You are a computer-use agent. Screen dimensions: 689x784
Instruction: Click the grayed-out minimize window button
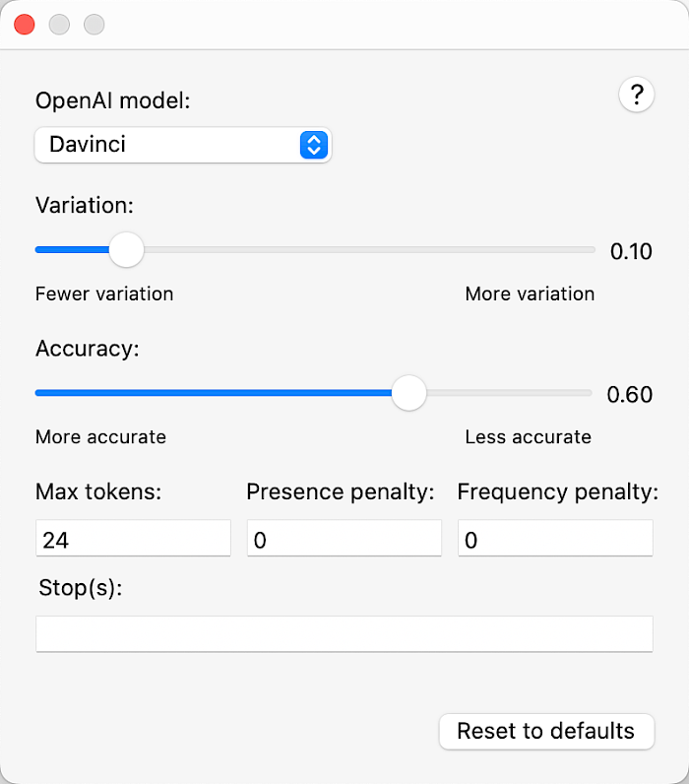(59, 25)
